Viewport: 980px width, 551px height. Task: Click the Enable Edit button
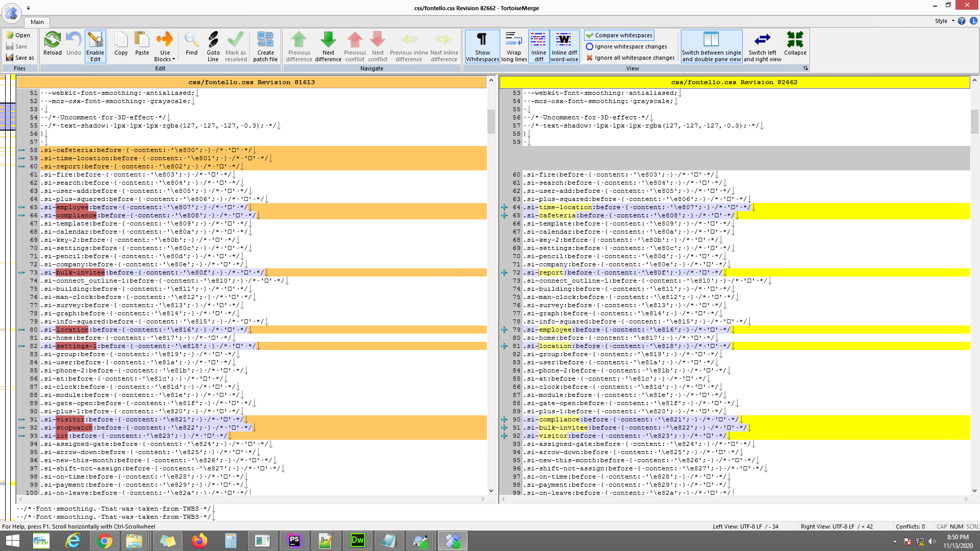click(x=95, y=46)
